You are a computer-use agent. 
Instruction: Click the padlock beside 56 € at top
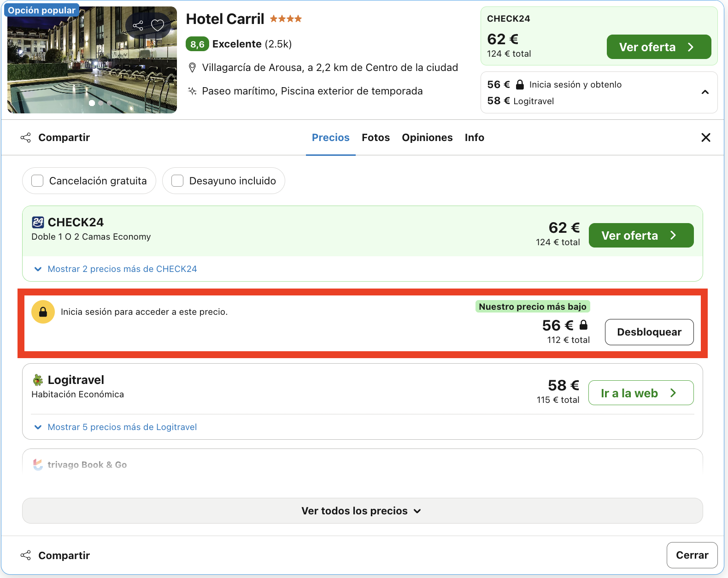point(520,84)
